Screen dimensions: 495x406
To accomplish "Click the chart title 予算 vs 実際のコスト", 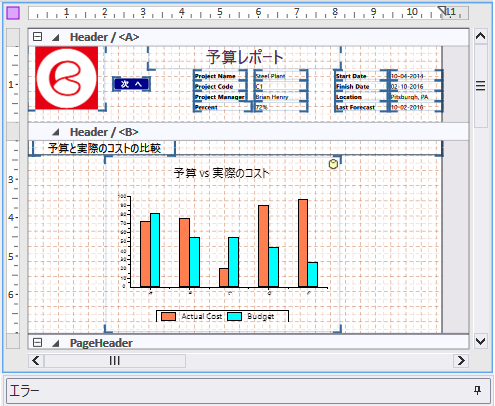I will point(221,173).
